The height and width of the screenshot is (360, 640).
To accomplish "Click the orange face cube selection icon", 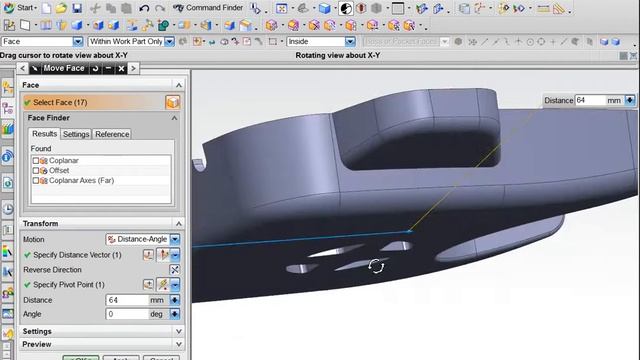I will pos(173,102).
